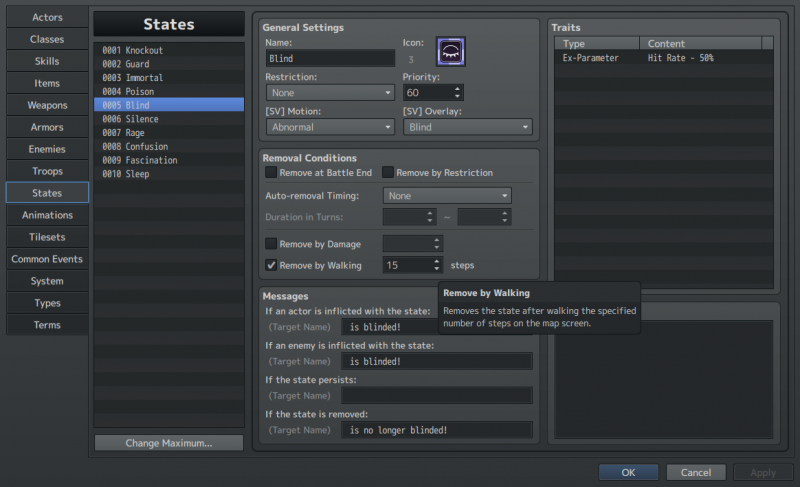The width and height of the screenshot is (800, 487).
Task: Click the Priority value field showing 60
Action: pos(428,93)
